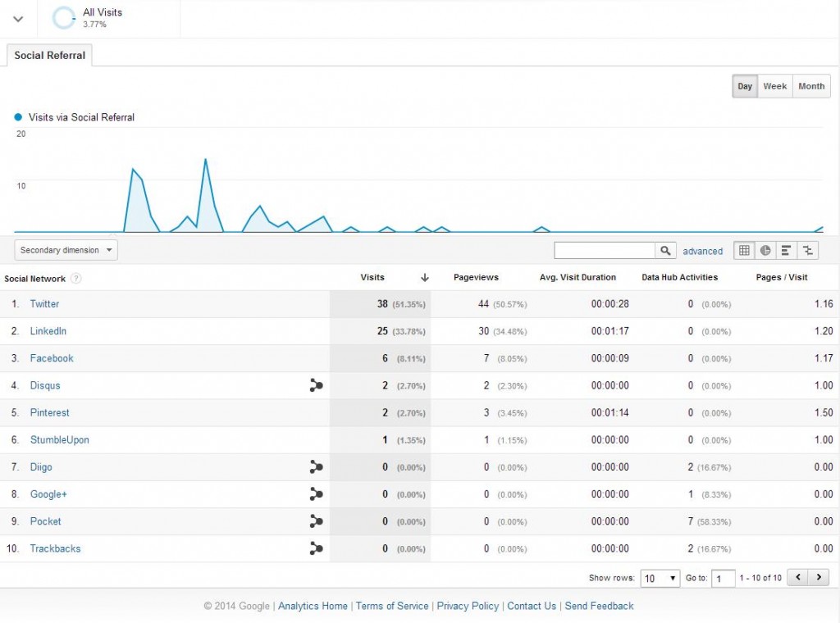This screenshot has width=840, height=623.
Task: Switch to data table view icon
Action: (x=744, y=250)
